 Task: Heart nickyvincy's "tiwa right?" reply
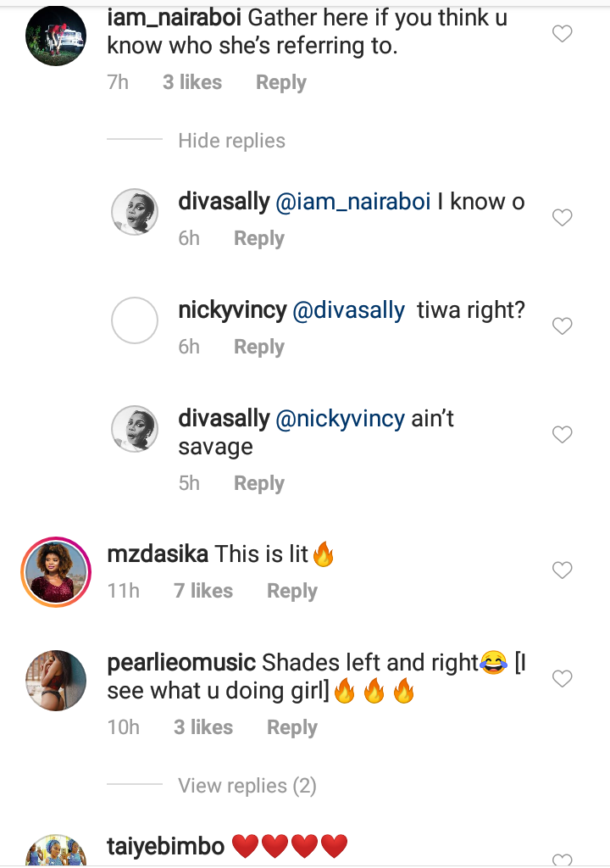pyautogui.click(x=563, y=326)
